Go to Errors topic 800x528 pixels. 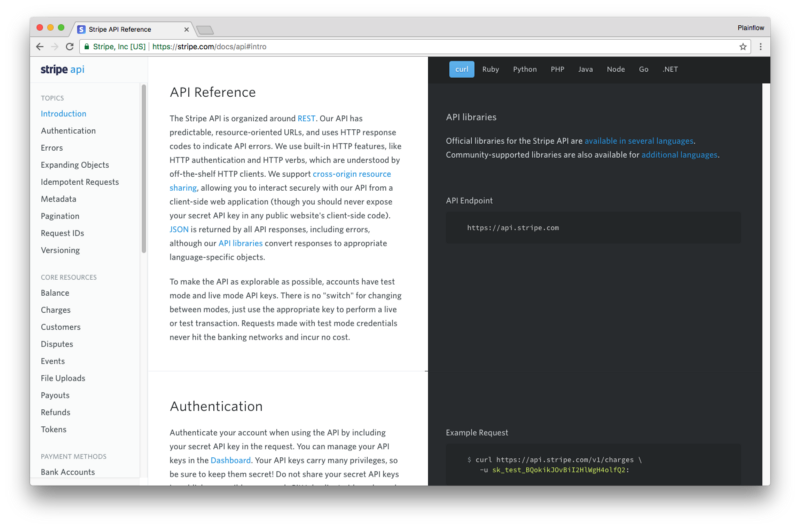point(52,148)
